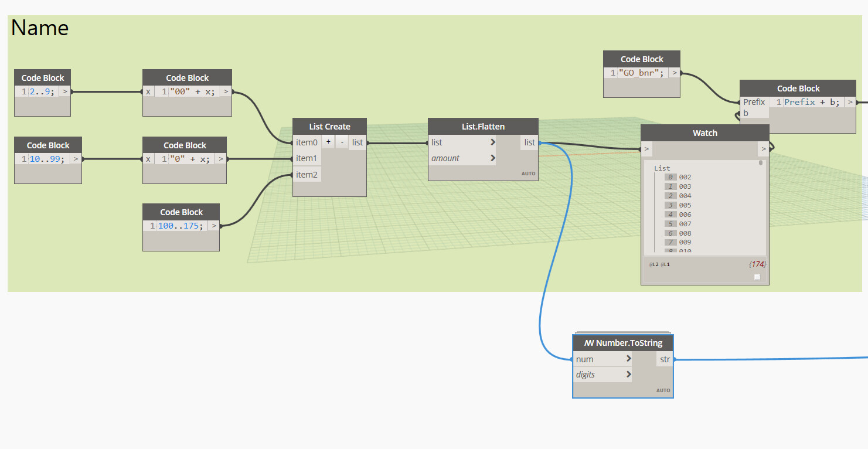Click the output port of the "0" + x Code Block

pos(220,159)
